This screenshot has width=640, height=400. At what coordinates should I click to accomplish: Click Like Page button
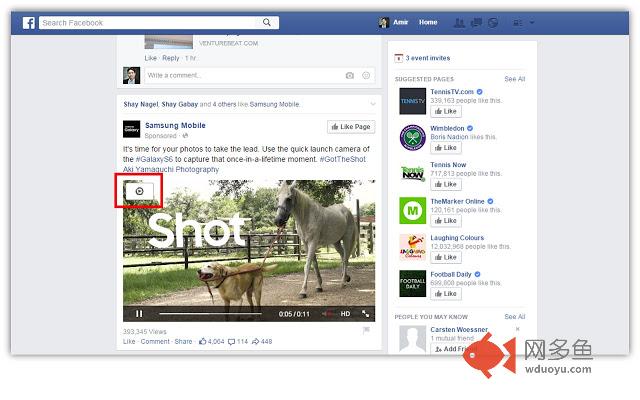pyautogui.click(x=351, y=127)
